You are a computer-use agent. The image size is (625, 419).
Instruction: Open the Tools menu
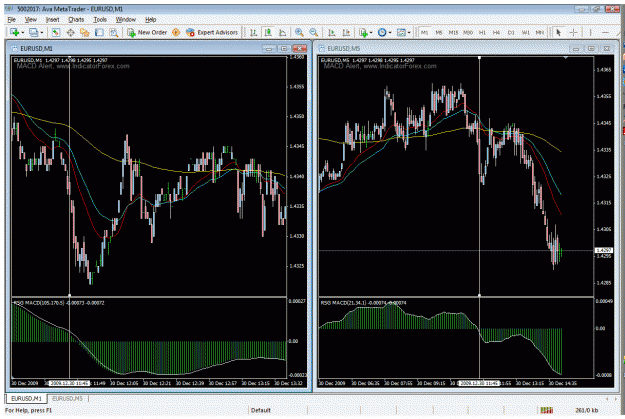[100, 19]
